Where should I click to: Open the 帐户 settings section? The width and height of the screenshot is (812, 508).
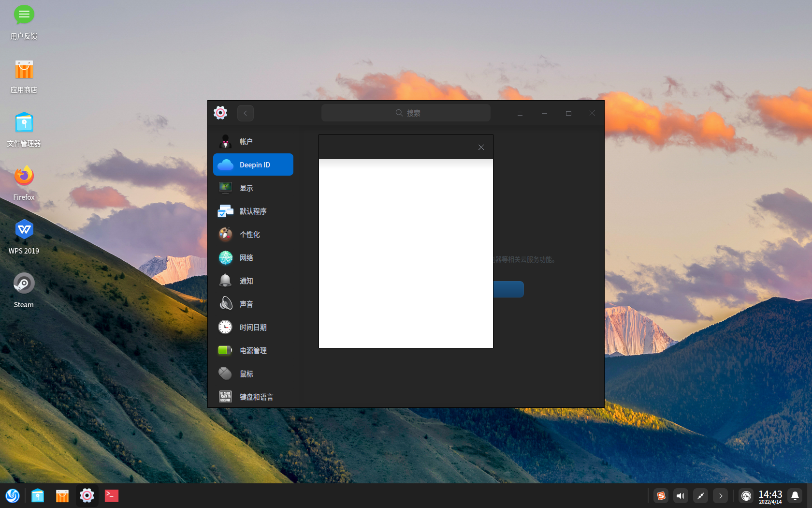tap(253, 142)
